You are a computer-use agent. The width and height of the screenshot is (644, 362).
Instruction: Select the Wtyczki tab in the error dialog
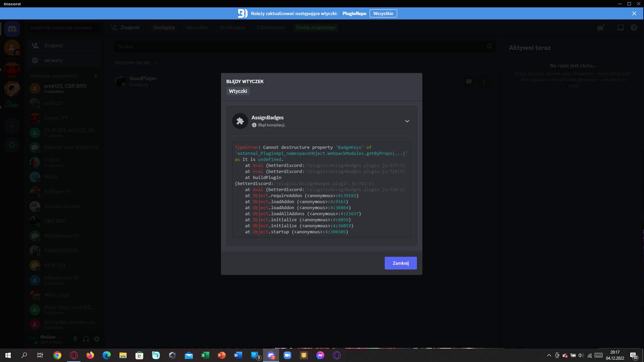(238, 91)
